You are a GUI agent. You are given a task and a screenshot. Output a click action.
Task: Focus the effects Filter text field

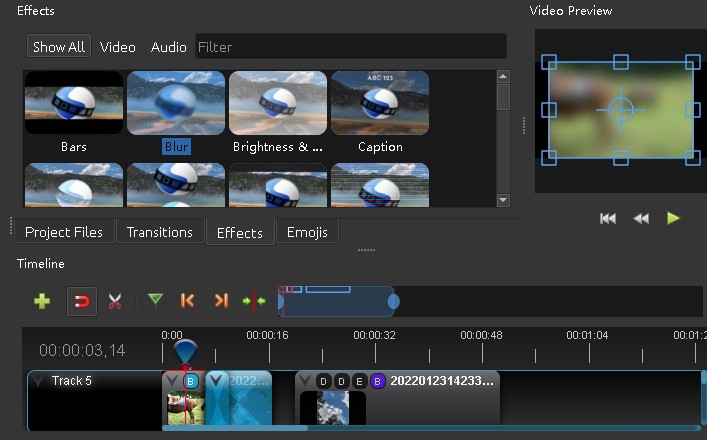[351, 46]
